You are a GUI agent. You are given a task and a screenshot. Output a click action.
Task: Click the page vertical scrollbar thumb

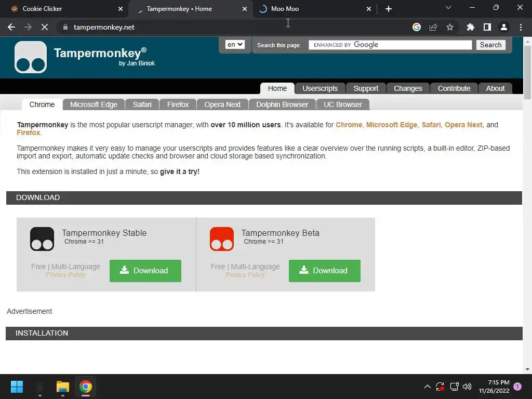pyautogui.click(x=527, y=72)
